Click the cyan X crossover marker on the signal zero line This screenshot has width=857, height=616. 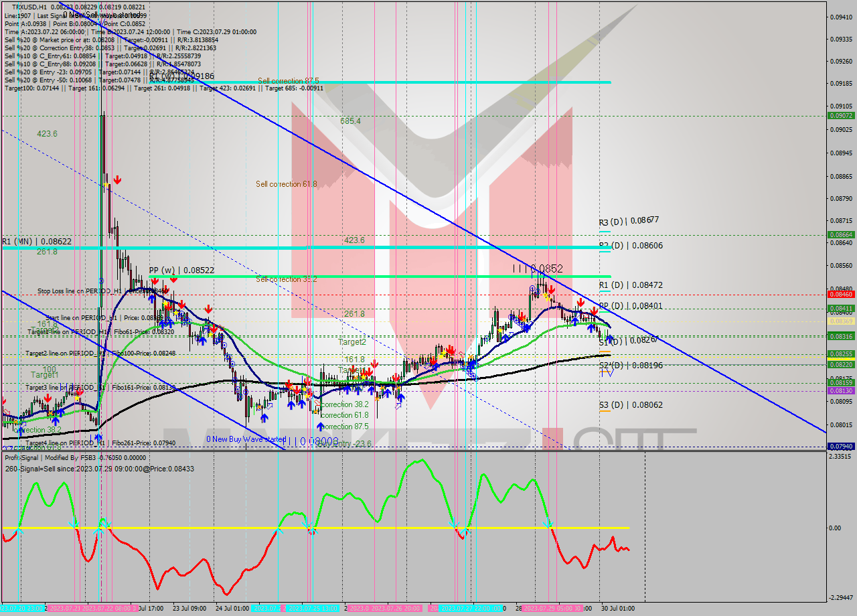(x=279, y=528)
